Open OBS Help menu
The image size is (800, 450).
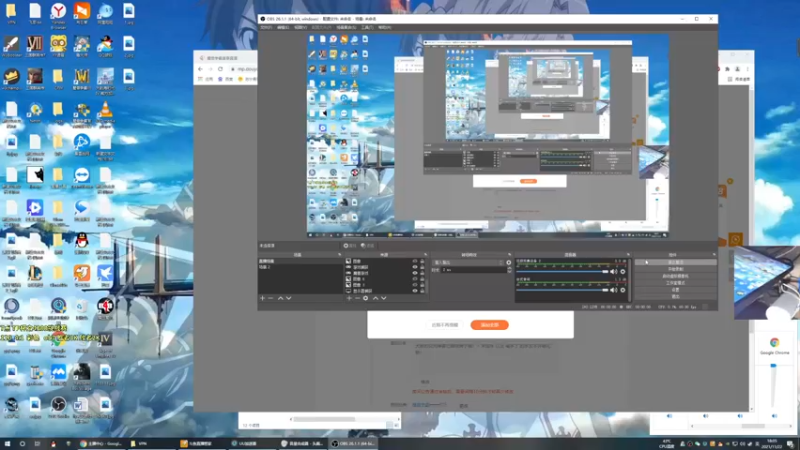coord(385,28)
